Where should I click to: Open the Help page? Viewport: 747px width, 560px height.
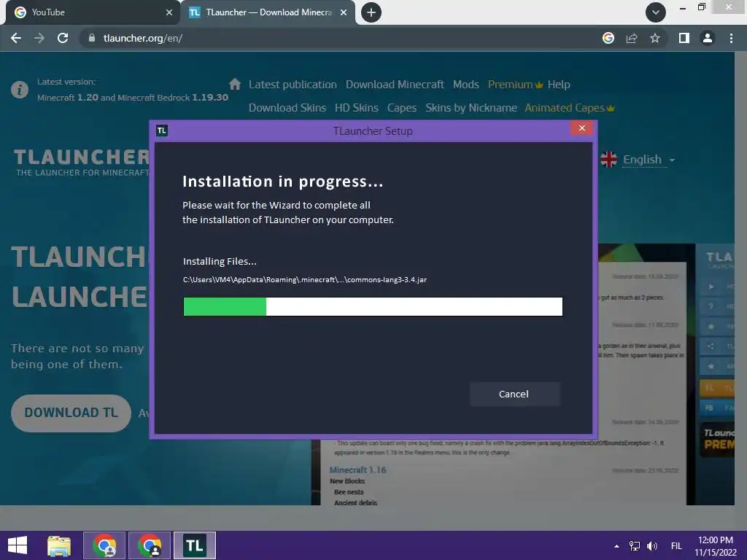(x=559, y=85)
